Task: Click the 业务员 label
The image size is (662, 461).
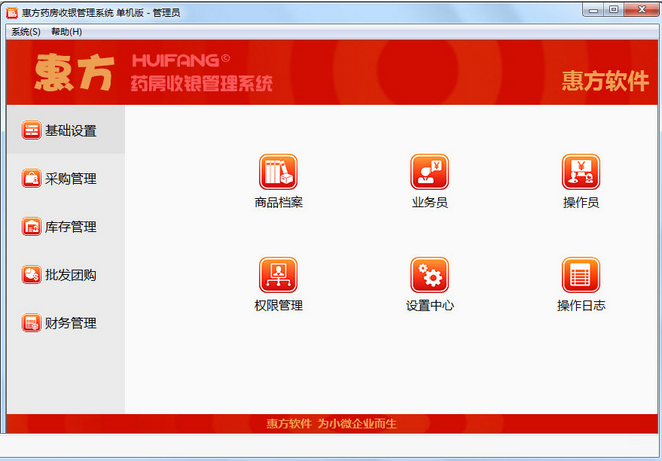Action: tap(430, 203)
